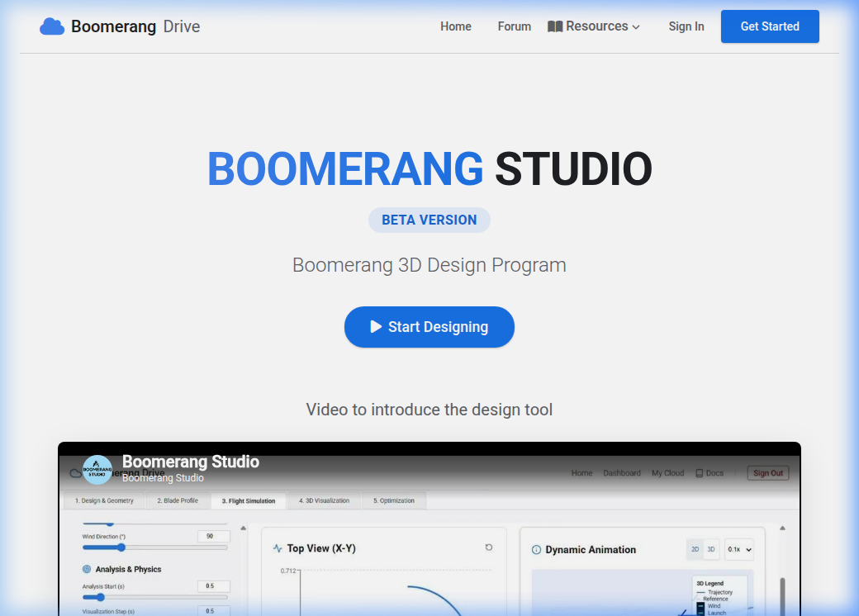Click the left panel scroll-up arrow in video
The width and height of the screenshot is (859, 616).
(243, 528)
